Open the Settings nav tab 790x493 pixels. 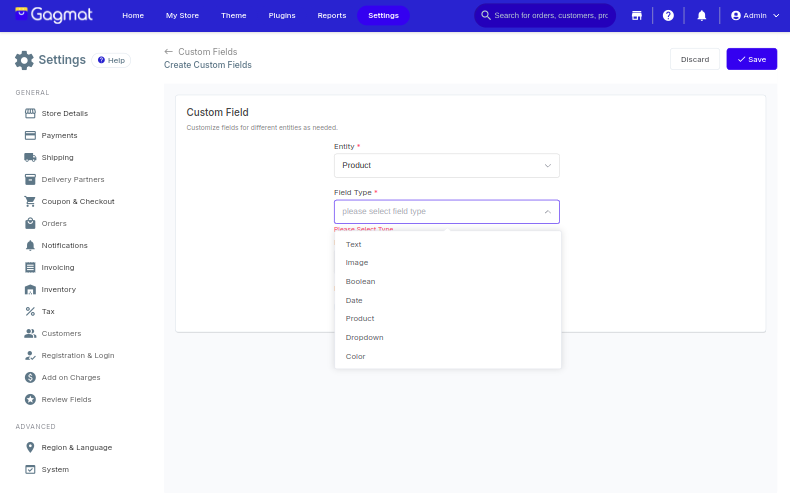tap(383, 16)
